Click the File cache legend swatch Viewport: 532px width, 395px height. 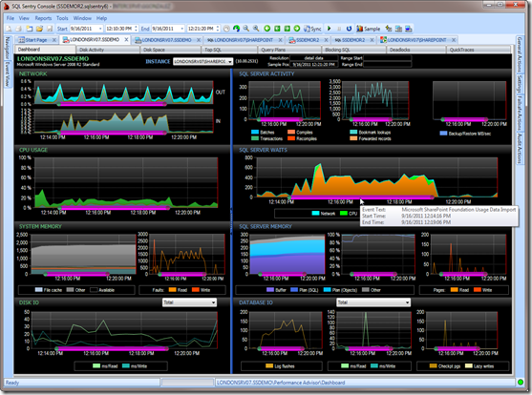38,290
